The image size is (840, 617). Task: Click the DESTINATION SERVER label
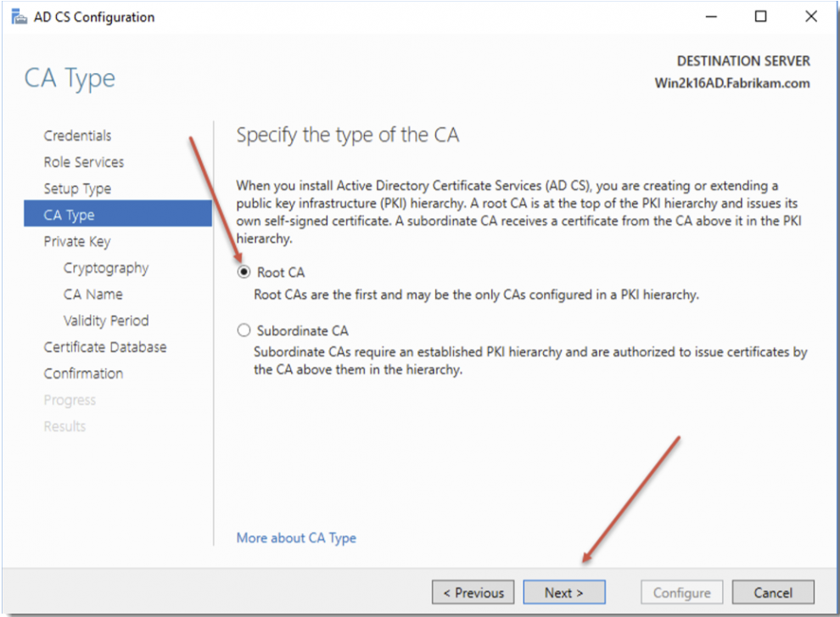pos(743,61)
